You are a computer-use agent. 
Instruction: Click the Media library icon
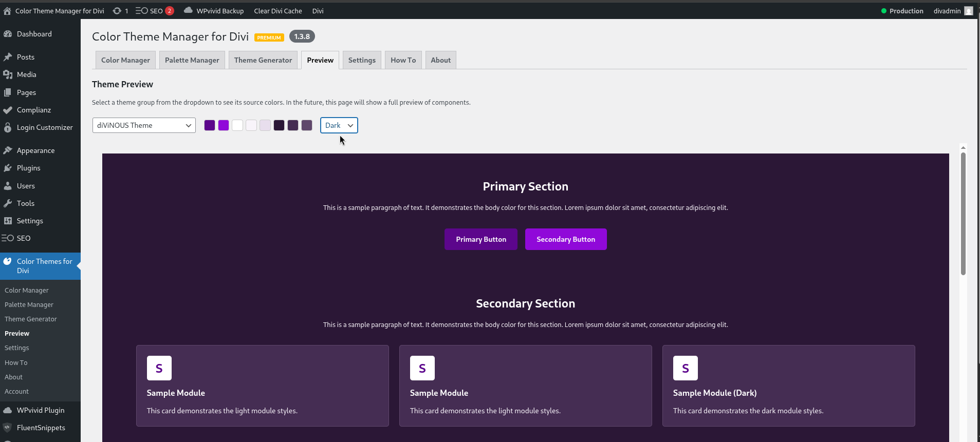point(8,74)
